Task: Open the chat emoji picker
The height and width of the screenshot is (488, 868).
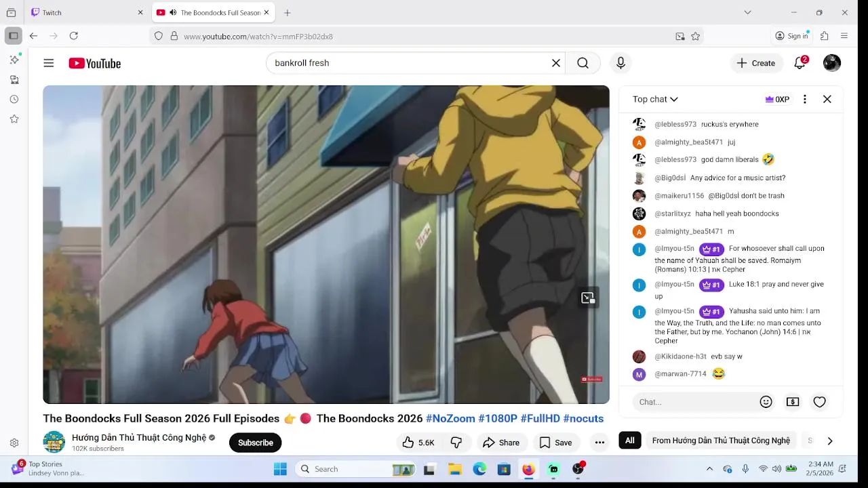Action: 766,402
